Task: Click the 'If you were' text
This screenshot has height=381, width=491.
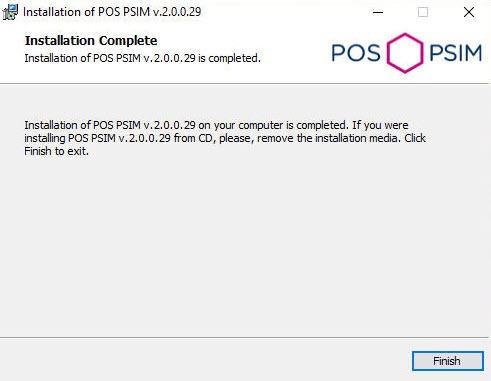Action: point(380,125)
